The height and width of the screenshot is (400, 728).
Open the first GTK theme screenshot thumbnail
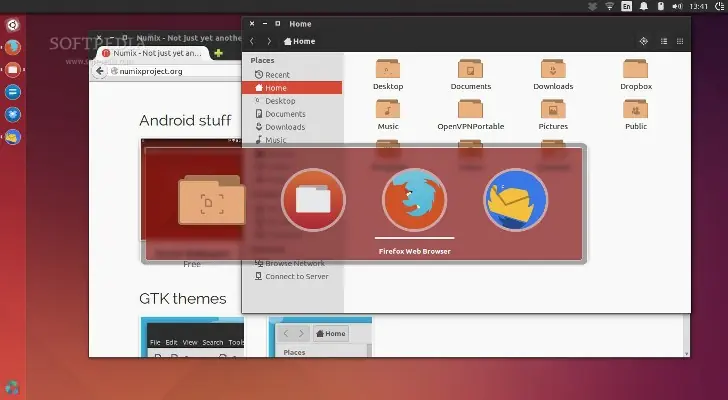[192, 337]
